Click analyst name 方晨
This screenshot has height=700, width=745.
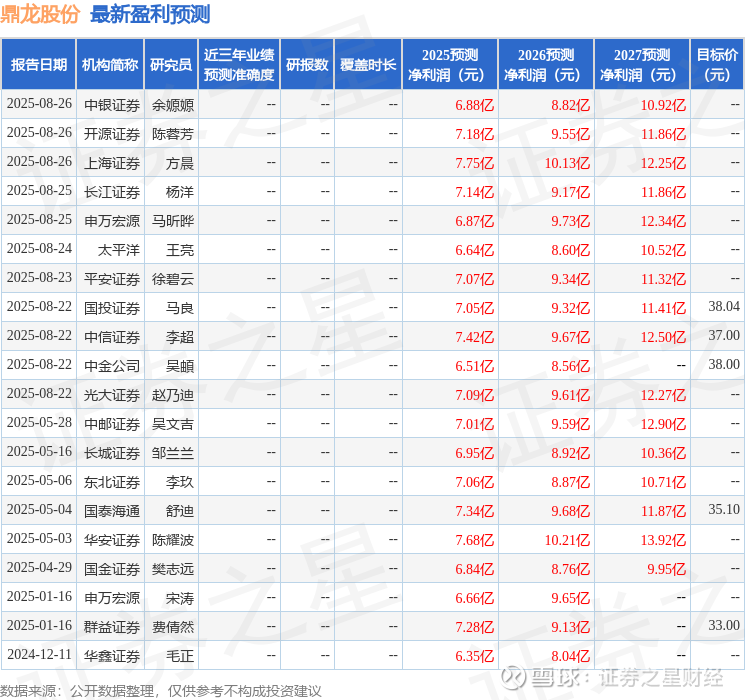(x=180, y=163)
